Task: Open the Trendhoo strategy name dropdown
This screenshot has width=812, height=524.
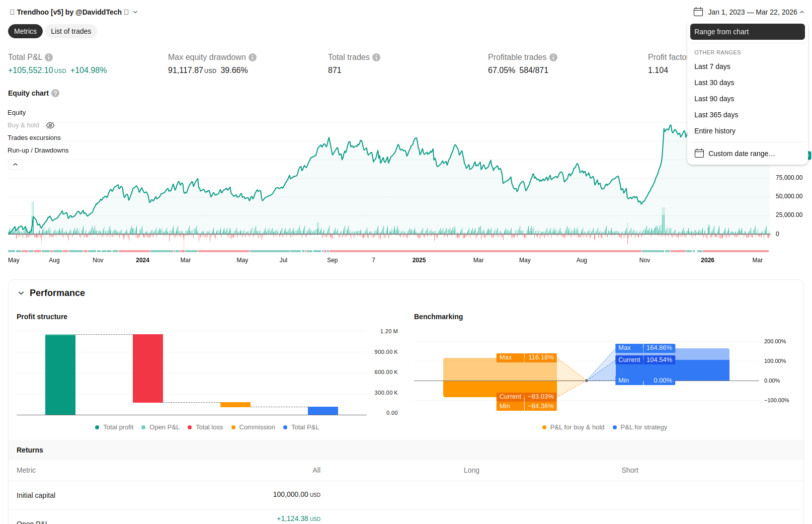Action: tap(135, 12)
